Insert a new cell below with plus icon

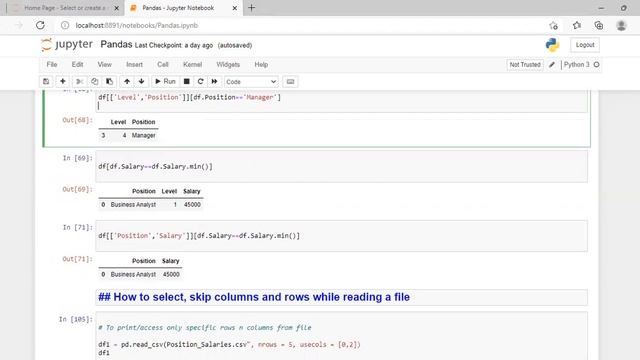point(62,82)
